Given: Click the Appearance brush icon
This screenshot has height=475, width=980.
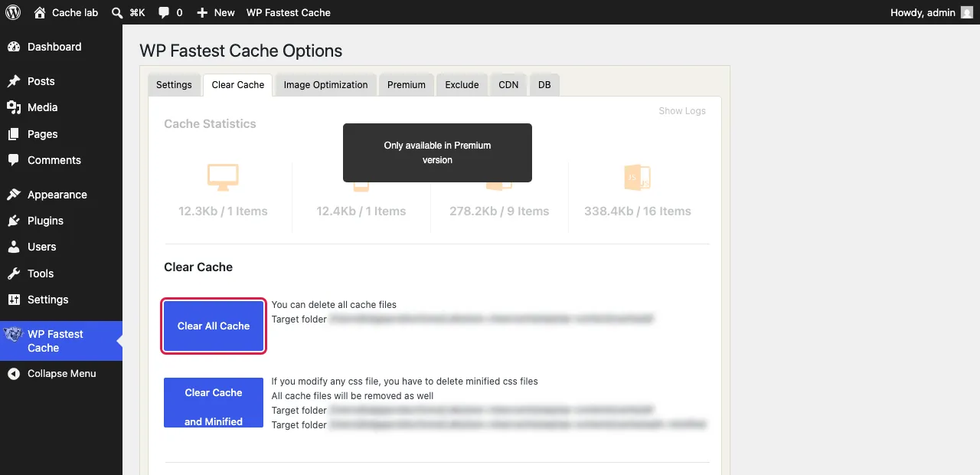Looking at the screenshot, I should tap(14, 195).
